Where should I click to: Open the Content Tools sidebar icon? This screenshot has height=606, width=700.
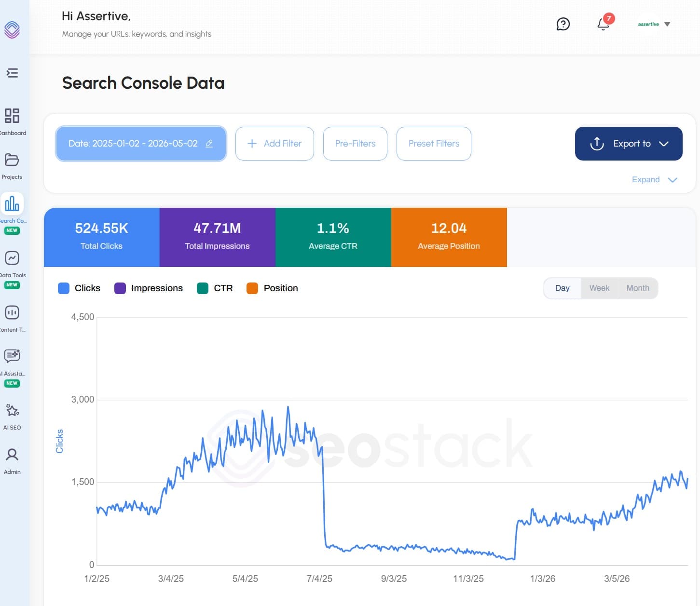click(x=12, y=312)
